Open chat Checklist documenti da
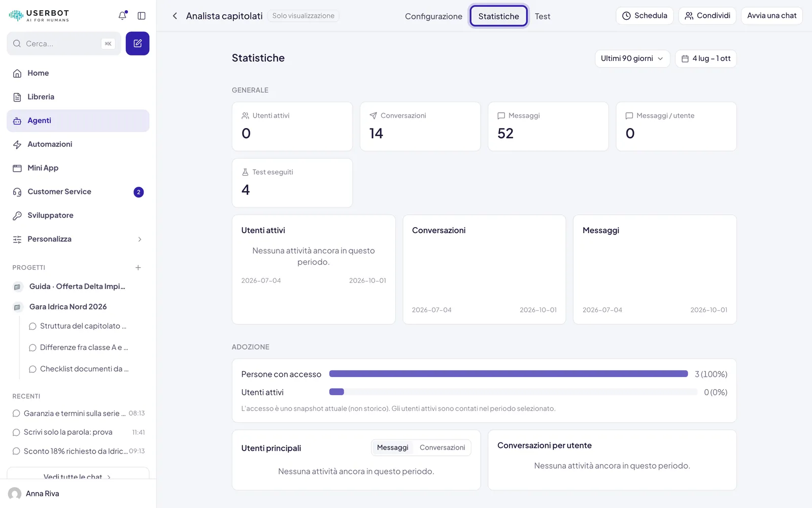The width and height of the screenshot is (812, 508). [x=84, y=369]
